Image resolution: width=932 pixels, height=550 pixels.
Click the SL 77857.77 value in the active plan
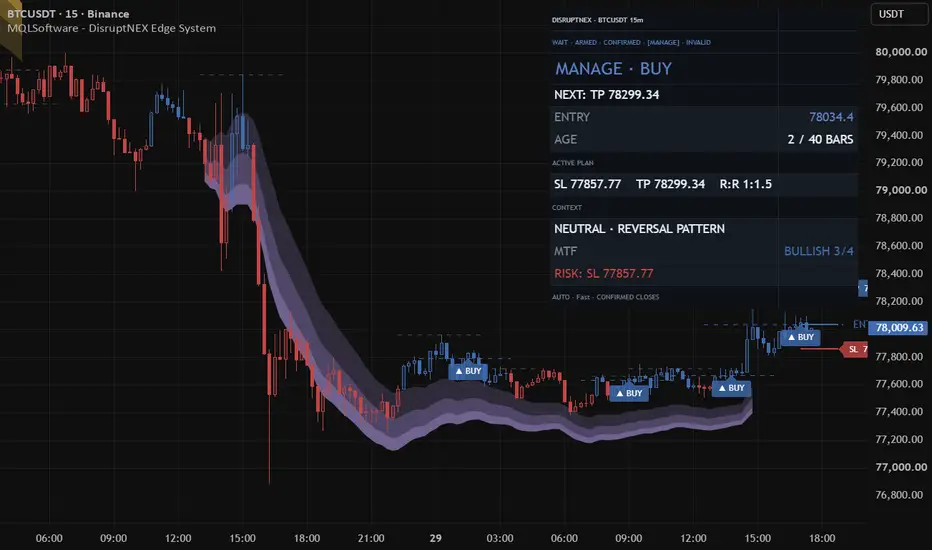coord(587,184)
